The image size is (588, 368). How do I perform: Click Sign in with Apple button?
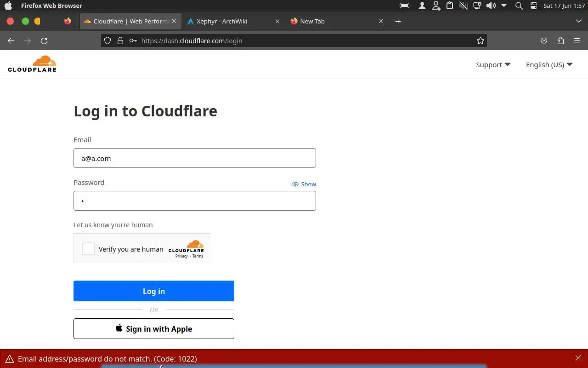(154, 328)
